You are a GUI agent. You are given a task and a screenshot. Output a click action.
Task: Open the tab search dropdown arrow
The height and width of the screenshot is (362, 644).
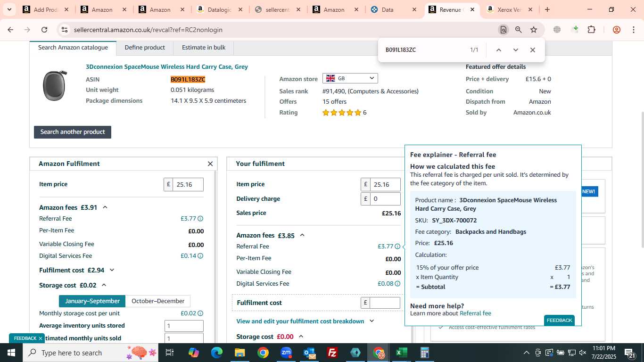9,9
